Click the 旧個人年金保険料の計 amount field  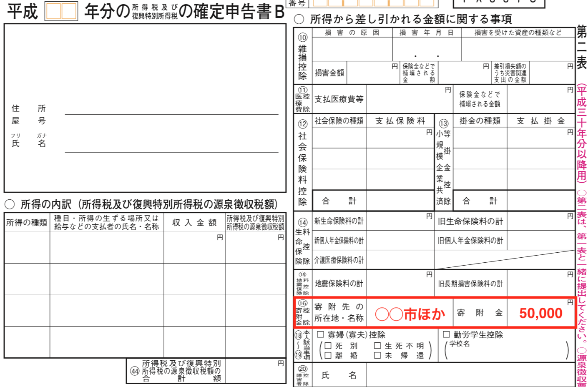pos(541,240)
